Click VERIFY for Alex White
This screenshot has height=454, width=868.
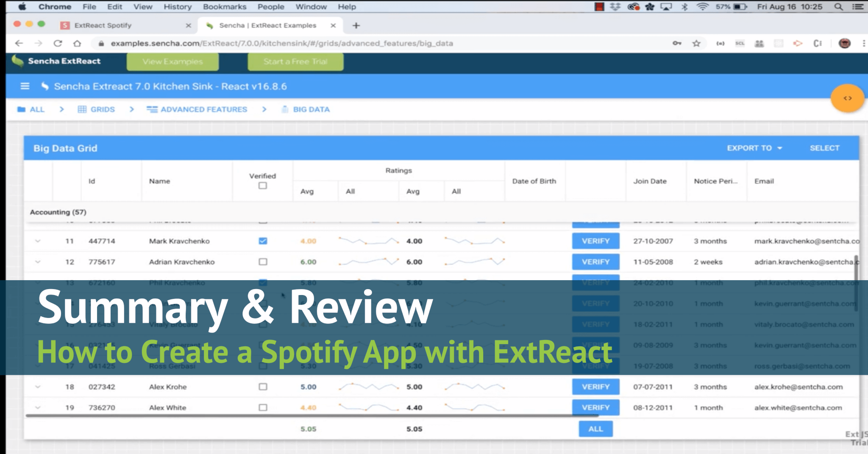coord(595,407)
